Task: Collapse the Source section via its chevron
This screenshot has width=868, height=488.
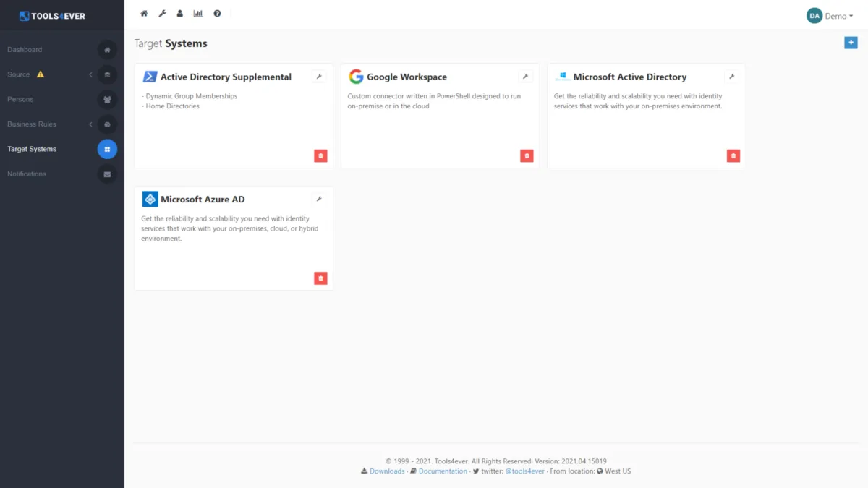Action: [x=90, y=74]
